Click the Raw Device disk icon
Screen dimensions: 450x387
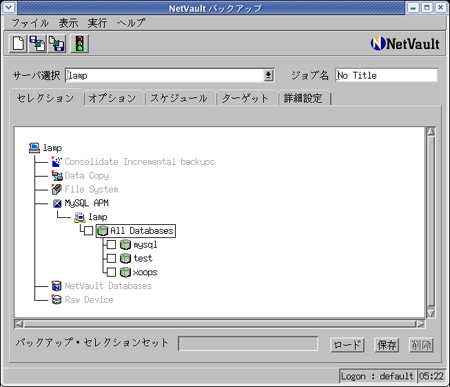pyautogui.click(x=57, y=299)
